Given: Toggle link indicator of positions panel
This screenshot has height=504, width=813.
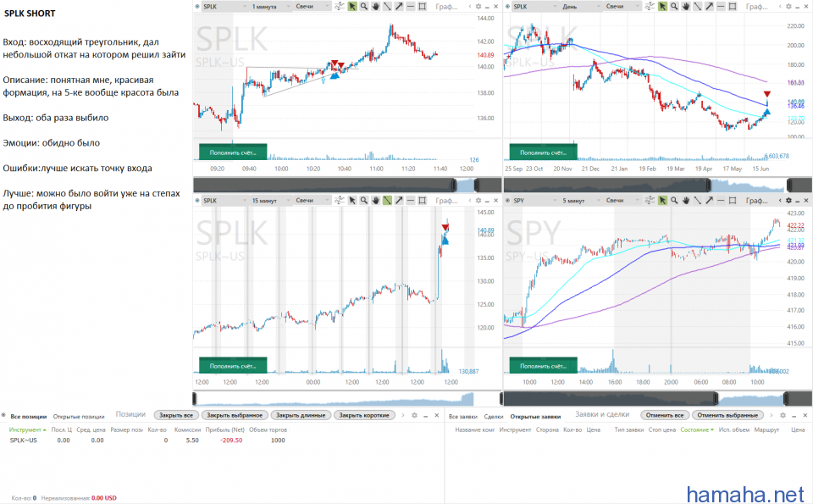Looking at the screenshot, I should point(3,415).
